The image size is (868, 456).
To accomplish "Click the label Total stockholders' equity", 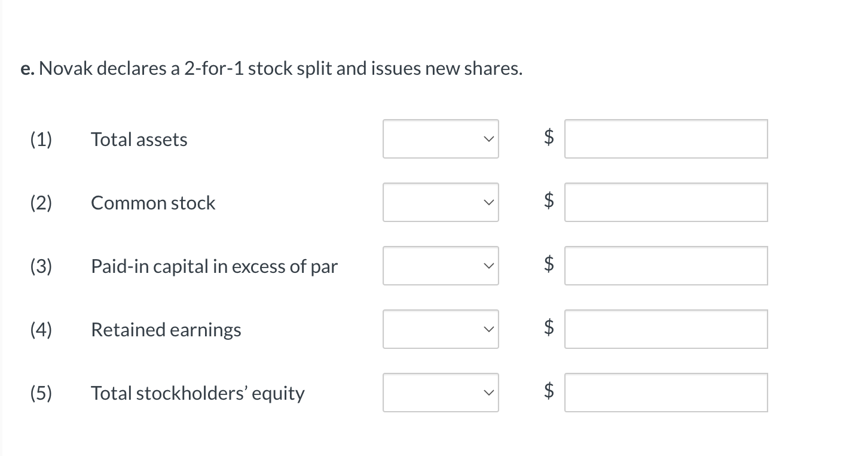I will pos(197,393).
